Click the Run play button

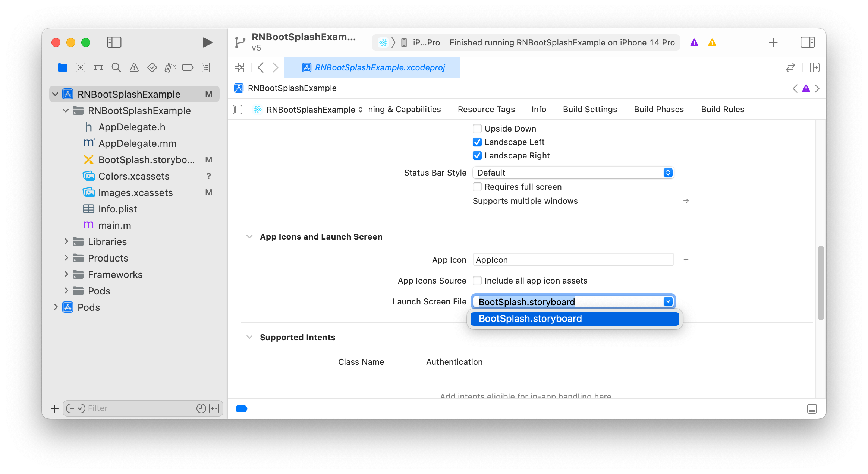coord(207,42)
